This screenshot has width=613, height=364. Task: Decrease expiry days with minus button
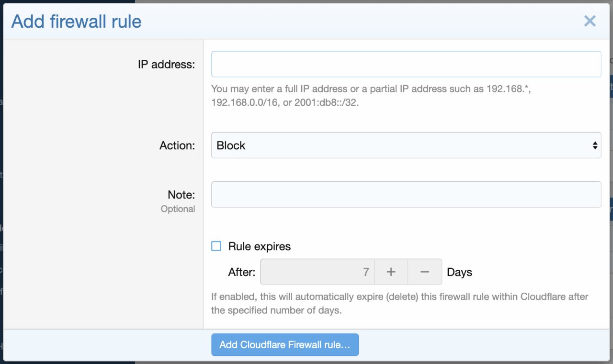click(x=425, y=272)
